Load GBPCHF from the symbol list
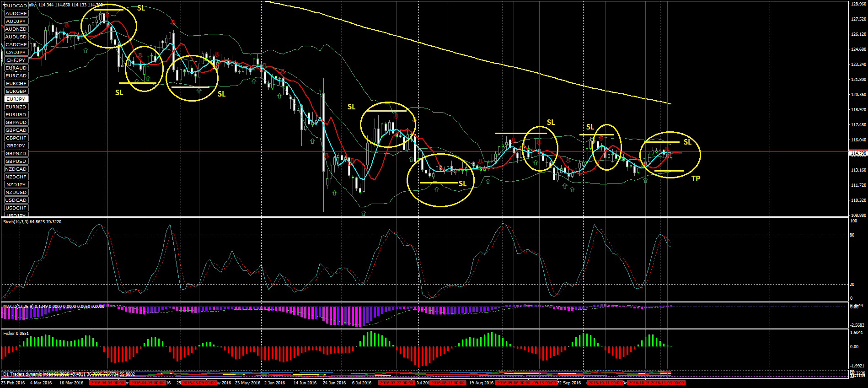 tap(16, 138)
